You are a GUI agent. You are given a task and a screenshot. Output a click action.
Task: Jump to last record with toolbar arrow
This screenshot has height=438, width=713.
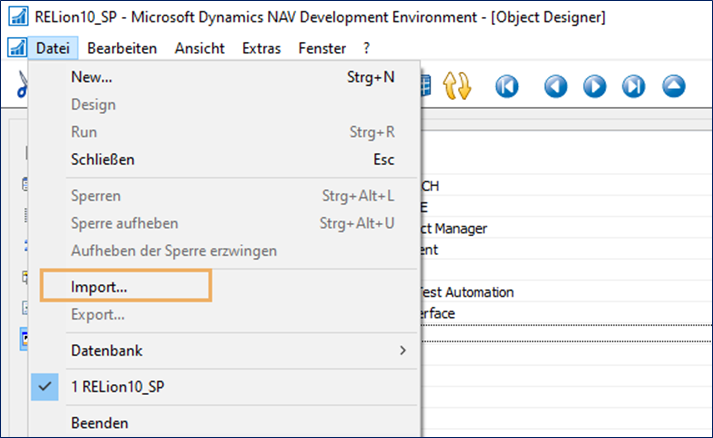[634, 86]
